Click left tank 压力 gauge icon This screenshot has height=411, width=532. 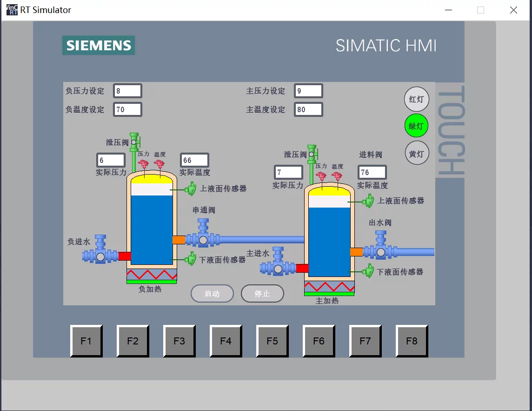point(144,164)
